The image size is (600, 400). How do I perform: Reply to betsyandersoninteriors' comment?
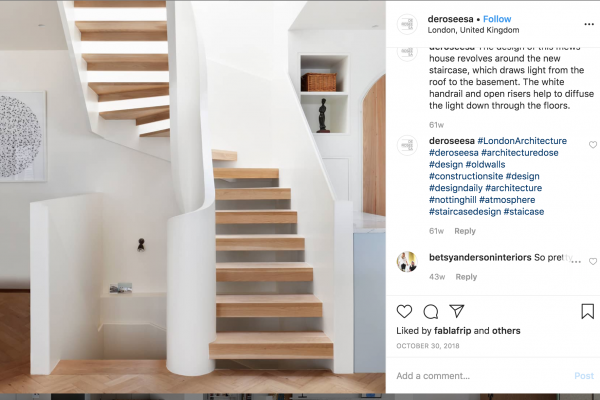point(466,277)
